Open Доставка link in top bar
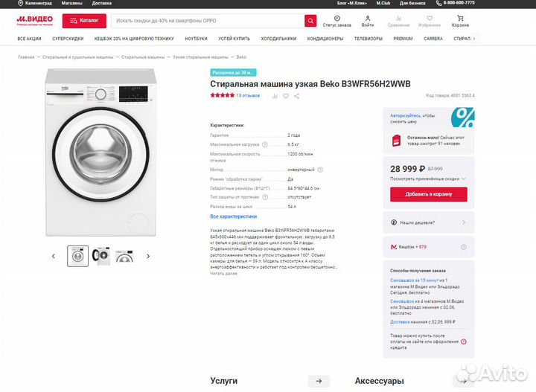Image resolution: width=536 pixels, height=392 pixels. coord(102,3)
